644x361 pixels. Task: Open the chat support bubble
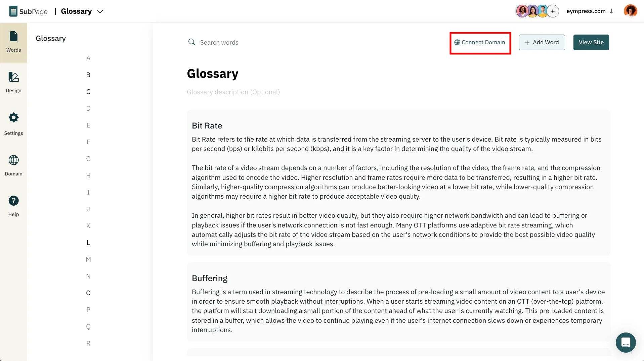click(x=626, y=342)
